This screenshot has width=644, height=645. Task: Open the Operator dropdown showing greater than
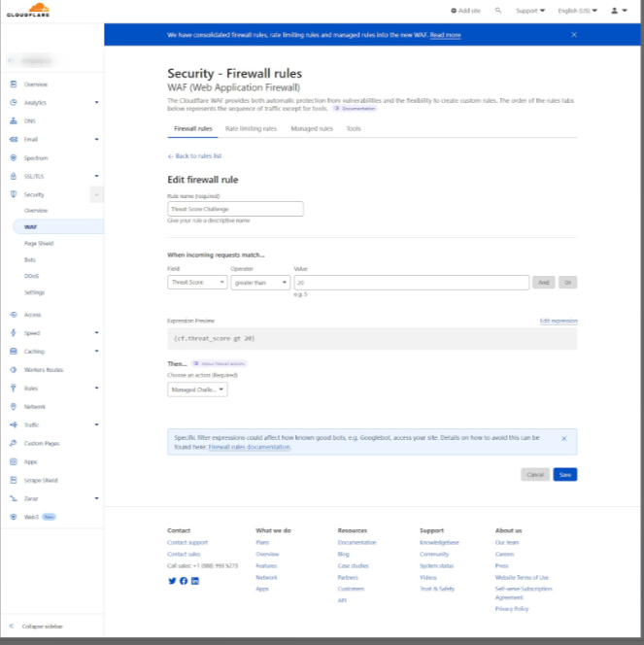(x=260, y=282)
